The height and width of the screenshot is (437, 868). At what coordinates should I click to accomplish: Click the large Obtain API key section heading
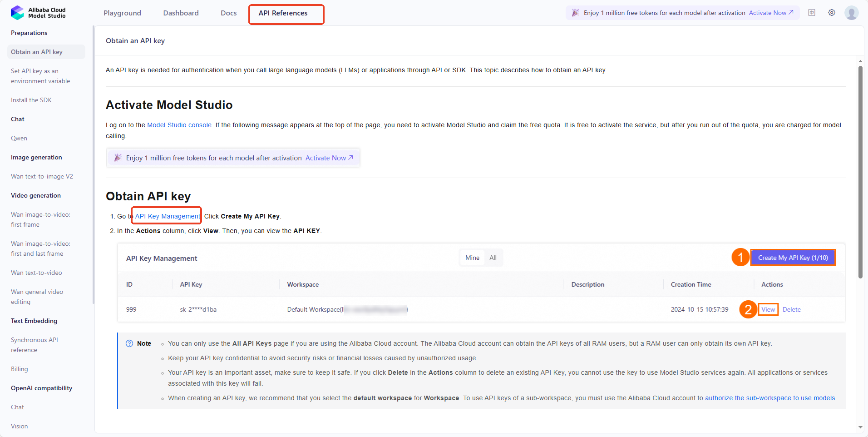(x=148, y=196)
